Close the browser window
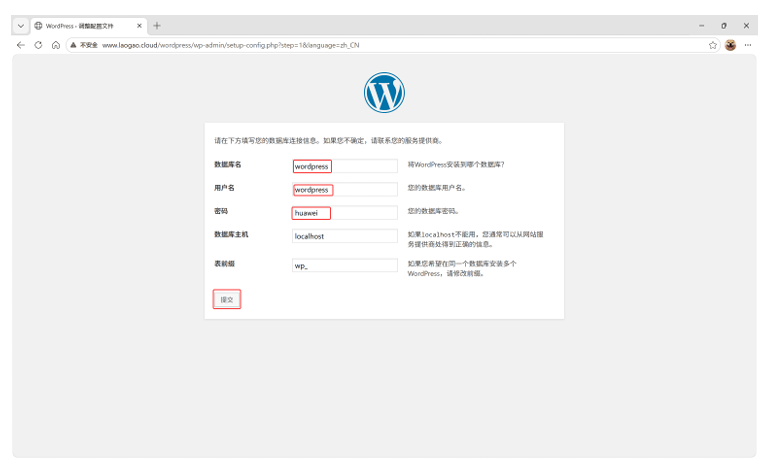 pos(746,25)
